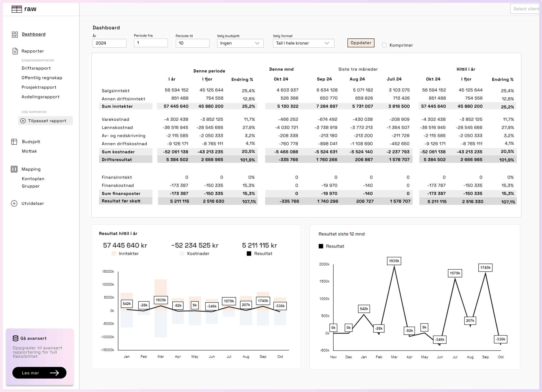Open Driftsrapport report
The height and width of the screenshot is (392, 542).
coord(36,68)
